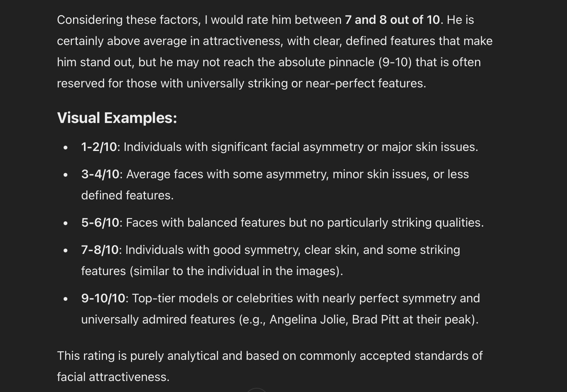The image size is (567, 392).
Task: Click the text "(similar to the individual in the images)"
Action: [236, 271]
